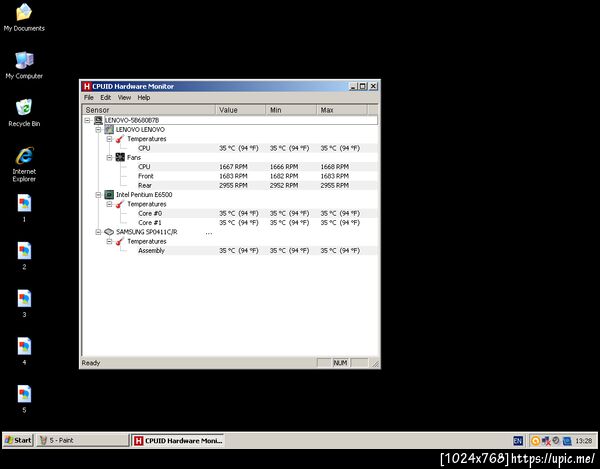This screenshot has width=600, height=469.
Task: Click the thermometer icon under Intel Pentium E6500
Action: tap(120, 204)
